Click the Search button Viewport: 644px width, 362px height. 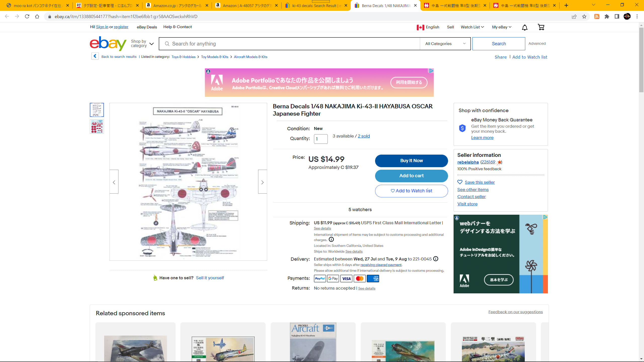(499, 44)
